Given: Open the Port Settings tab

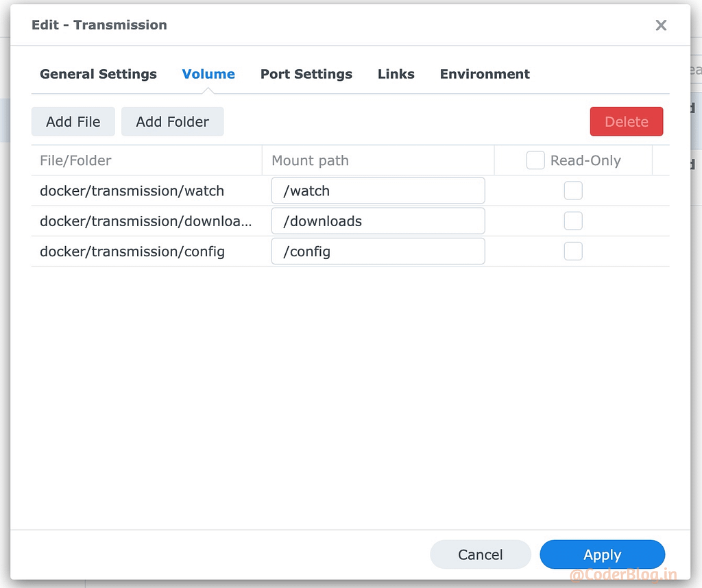Looking at the screenshot, I should 306,74.
